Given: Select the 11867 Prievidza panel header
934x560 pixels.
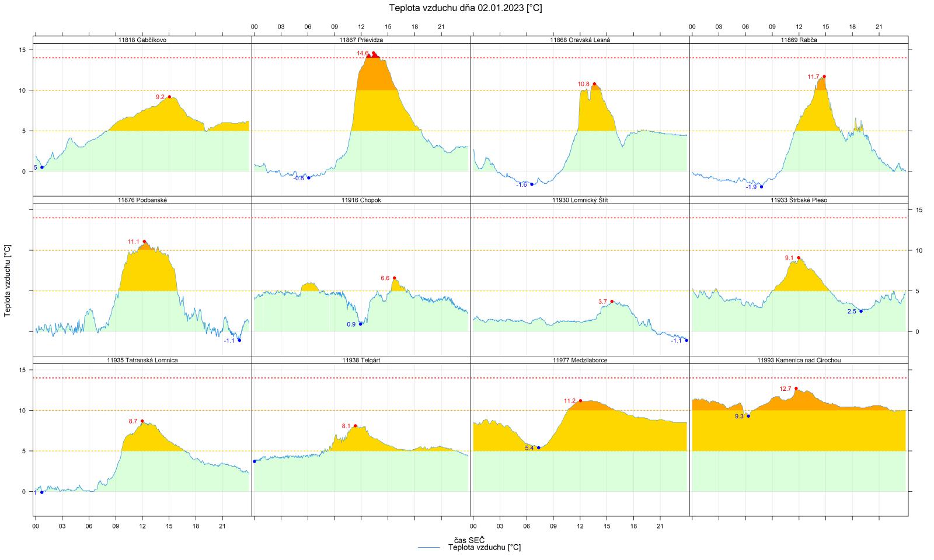Looking at the screenshot, I should coord(361,40).
